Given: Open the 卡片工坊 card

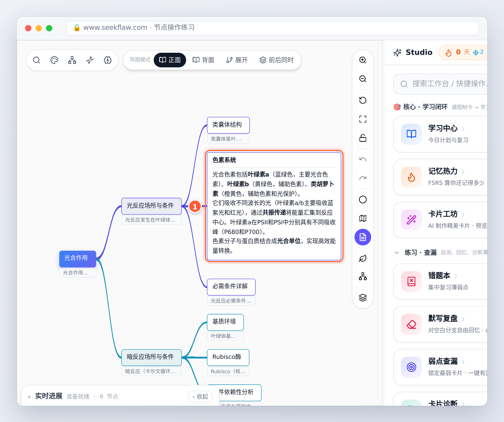Looking at the screenshot, I should 440,220.
